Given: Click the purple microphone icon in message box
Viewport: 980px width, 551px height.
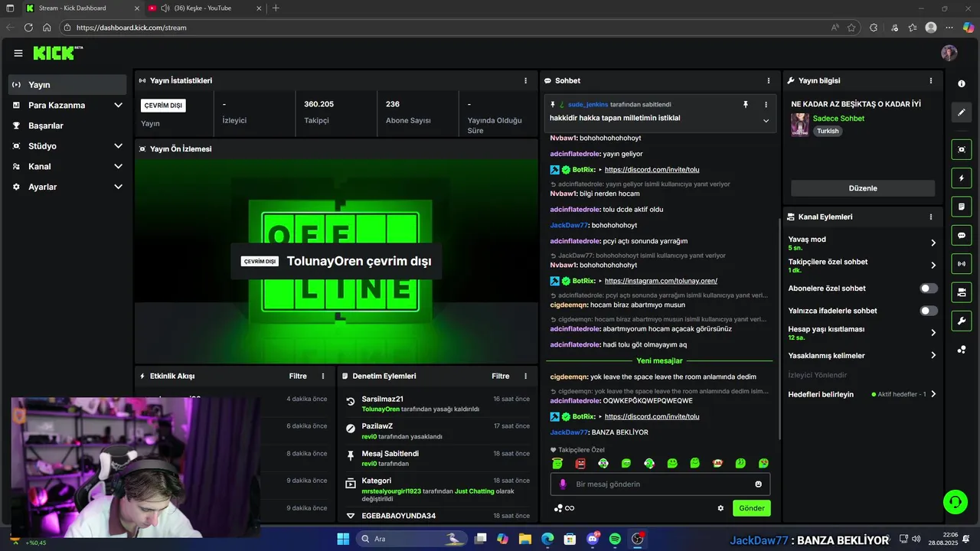Looking at the screenshot, I should click(x=563, y=484).
